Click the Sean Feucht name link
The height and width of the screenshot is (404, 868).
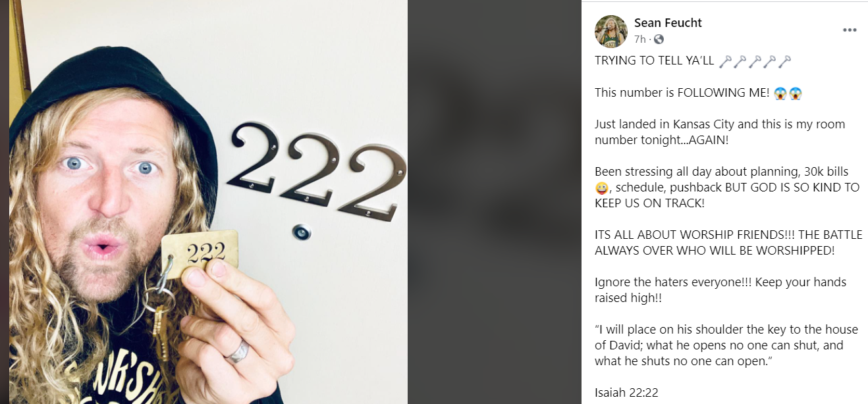coord(668,23)
